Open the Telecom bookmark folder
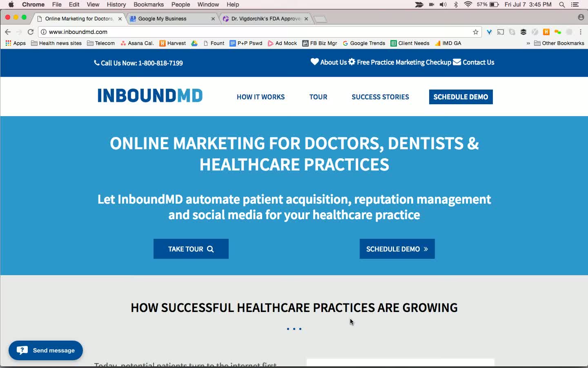The image size is (588, 368). click(101, 43)
